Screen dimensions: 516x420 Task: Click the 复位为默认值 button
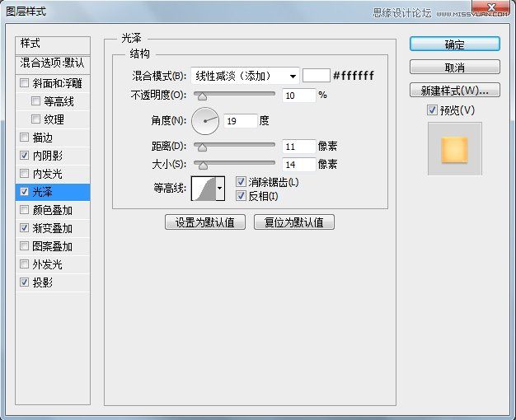[x=294, y=222]
